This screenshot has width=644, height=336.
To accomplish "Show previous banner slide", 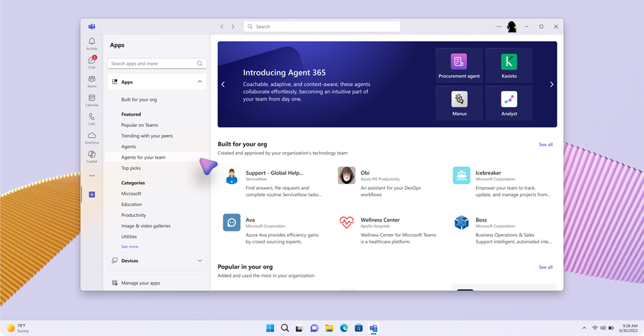I will 223,84.
